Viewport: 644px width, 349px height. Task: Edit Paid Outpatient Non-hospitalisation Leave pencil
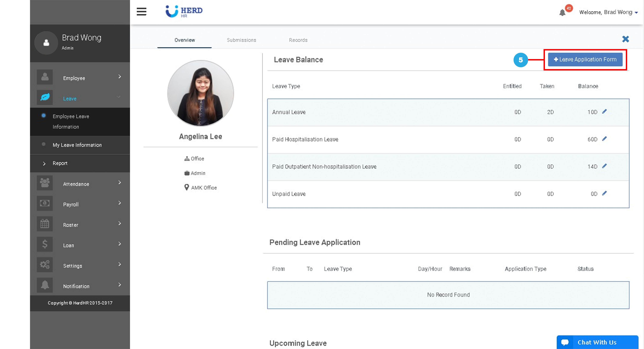(x=604, y=166)
